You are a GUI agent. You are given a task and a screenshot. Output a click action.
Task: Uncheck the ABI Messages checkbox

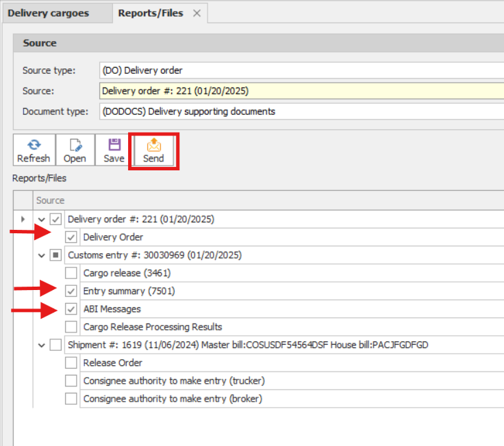point(71,309)
